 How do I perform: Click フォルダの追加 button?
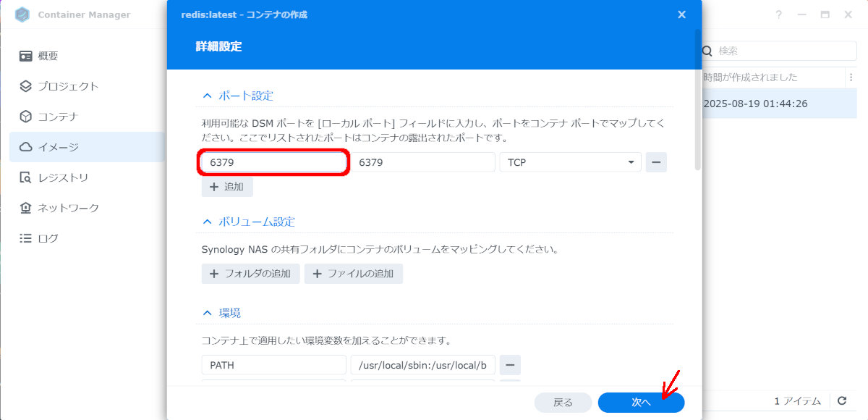tap(250, 274)
